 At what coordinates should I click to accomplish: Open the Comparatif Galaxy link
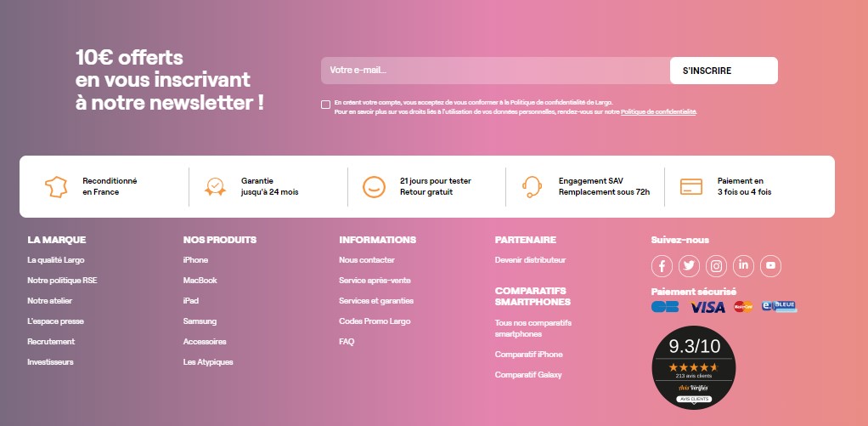tap(528, 375)
